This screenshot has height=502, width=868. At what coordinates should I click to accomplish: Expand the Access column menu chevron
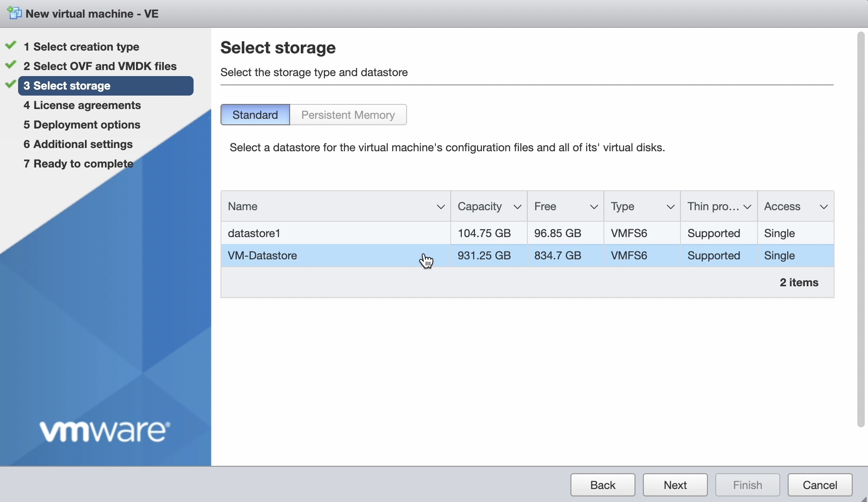coord(823,207)
